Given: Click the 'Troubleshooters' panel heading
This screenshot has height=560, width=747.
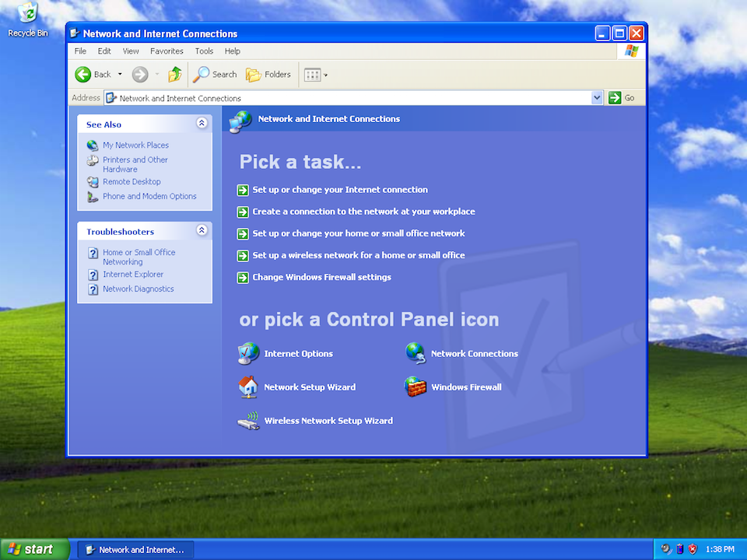Looking at the screenshot, I should tap(120, 232).
